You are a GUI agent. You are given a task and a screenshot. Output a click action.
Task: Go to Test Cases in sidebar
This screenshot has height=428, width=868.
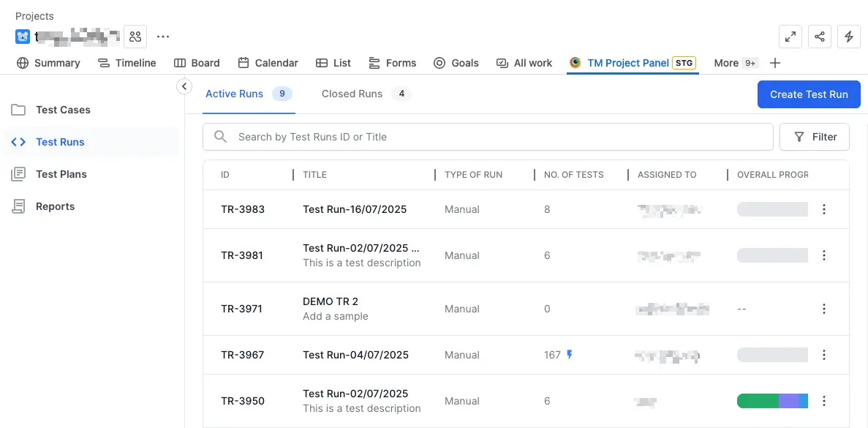click(63, 110)
